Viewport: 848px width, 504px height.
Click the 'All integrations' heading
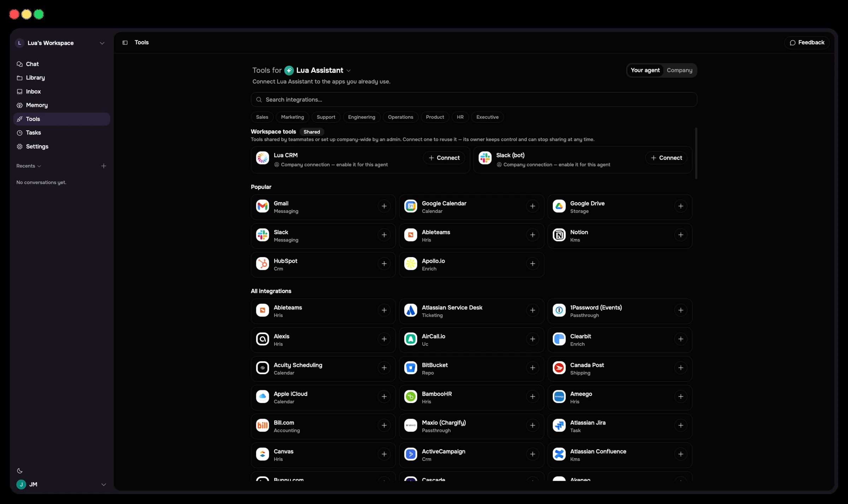click(x=271, y=291)
